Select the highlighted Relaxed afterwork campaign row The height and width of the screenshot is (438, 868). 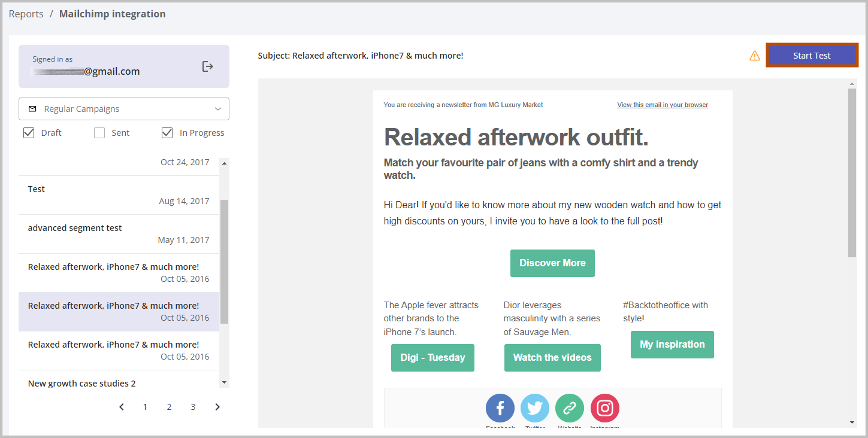119,312
